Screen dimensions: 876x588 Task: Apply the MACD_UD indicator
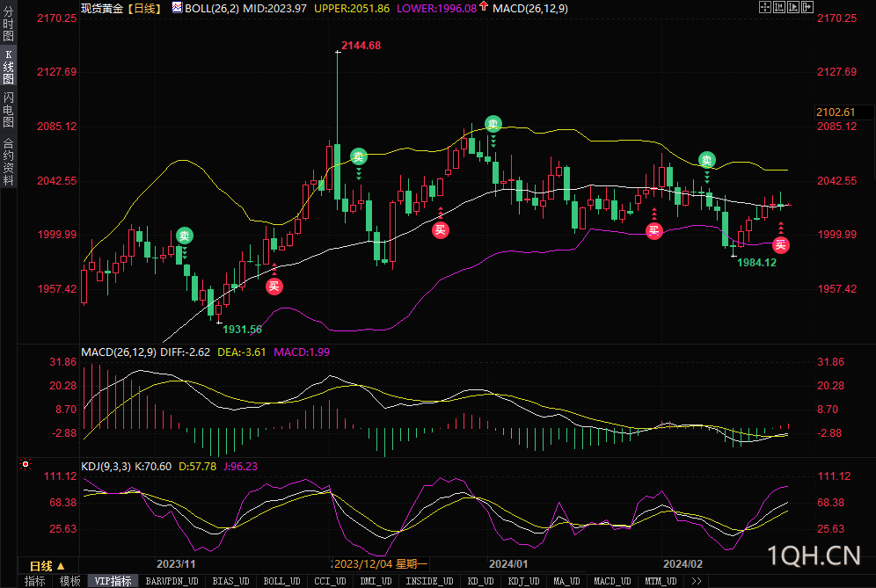[x=612, y=581]
